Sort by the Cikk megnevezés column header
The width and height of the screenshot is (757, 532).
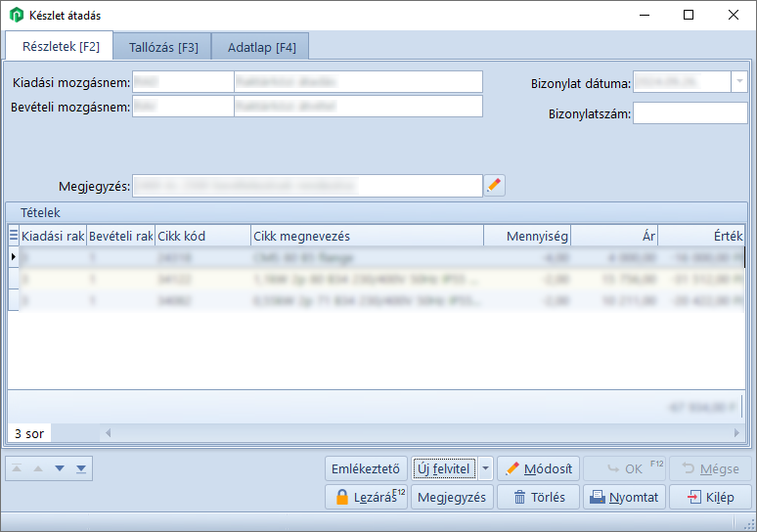pyautogui.click(x=367, y=236)
